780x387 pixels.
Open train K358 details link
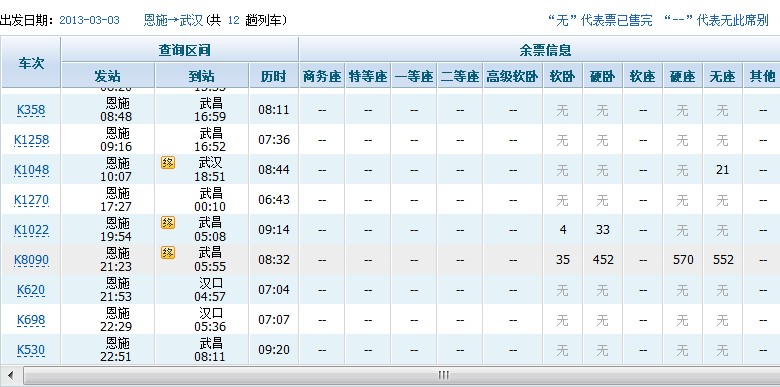[x=31, y=110]
